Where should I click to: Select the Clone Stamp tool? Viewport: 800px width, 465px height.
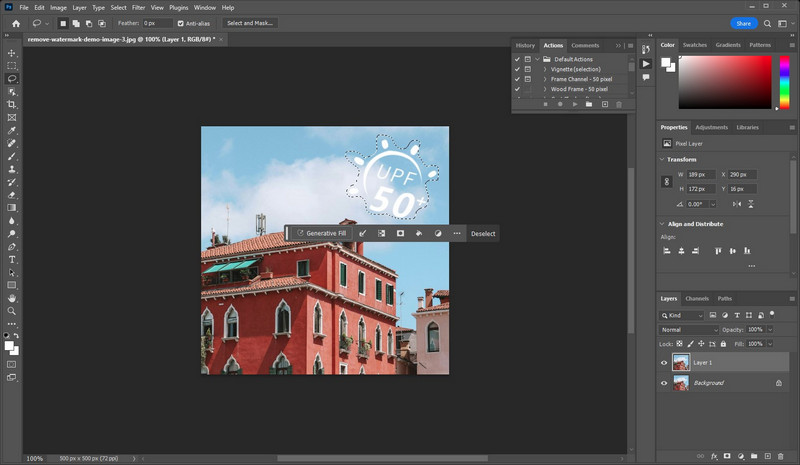pyautogui.click(x=12, y=169)
